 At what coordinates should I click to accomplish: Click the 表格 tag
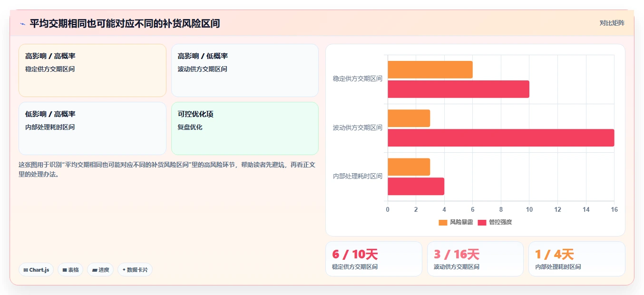point(70,270)
